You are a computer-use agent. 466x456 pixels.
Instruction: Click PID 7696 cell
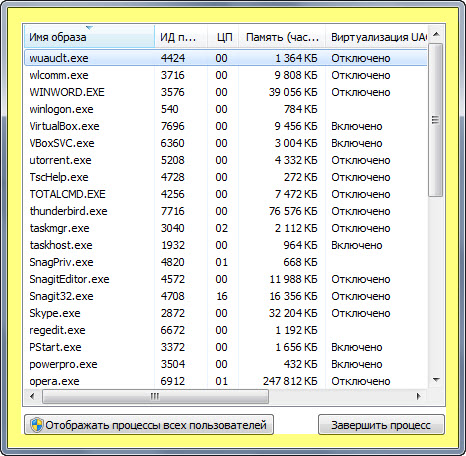pyautogui.click(x=173, y=126)
